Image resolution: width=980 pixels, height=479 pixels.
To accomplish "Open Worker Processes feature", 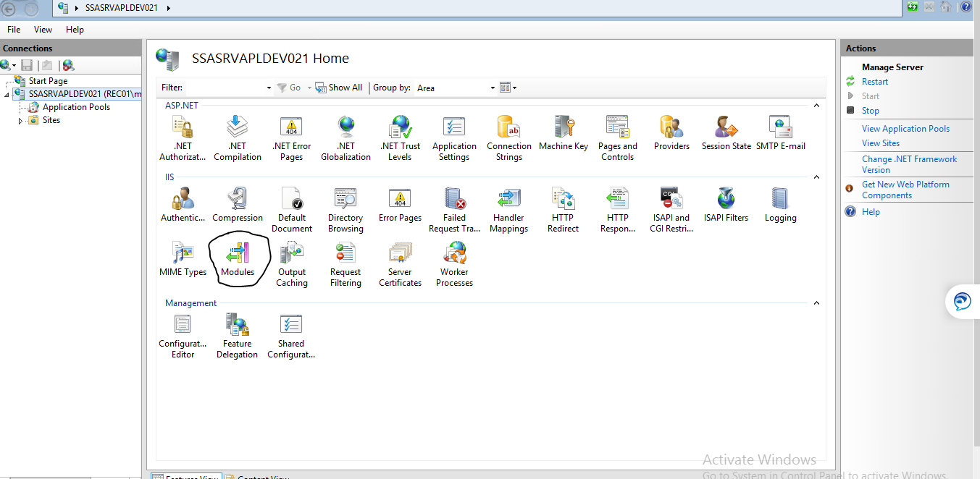I will (x=454, y=264).
